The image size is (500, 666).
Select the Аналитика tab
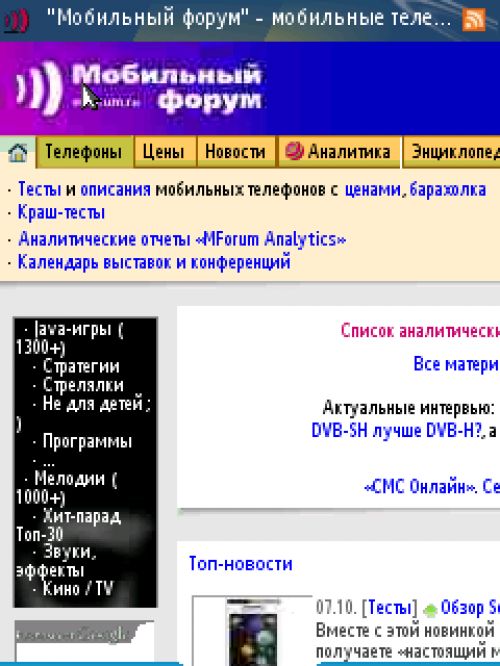click(339, 152)
